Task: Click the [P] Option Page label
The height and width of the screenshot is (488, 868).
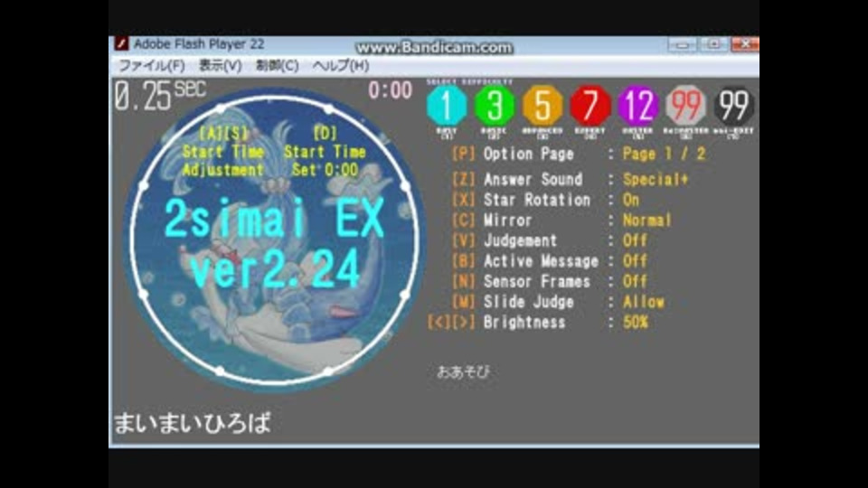Action: point(513,154)
